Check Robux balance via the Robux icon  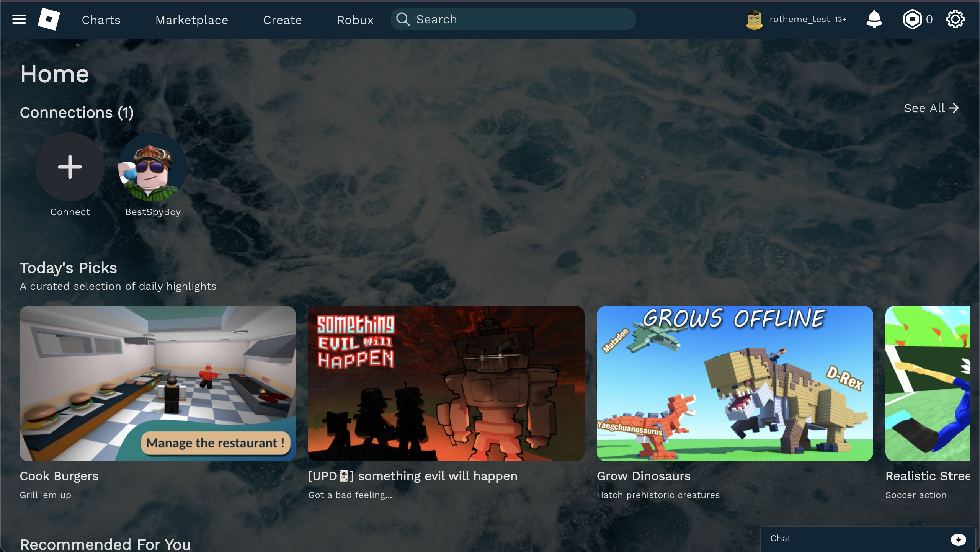point(913,19)
